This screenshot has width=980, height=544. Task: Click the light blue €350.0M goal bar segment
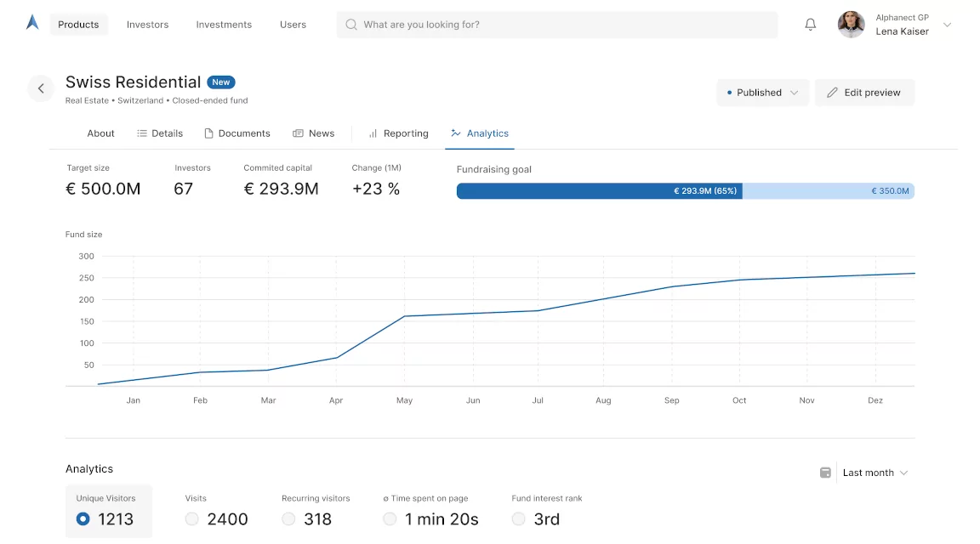click(x=828, y=191)
